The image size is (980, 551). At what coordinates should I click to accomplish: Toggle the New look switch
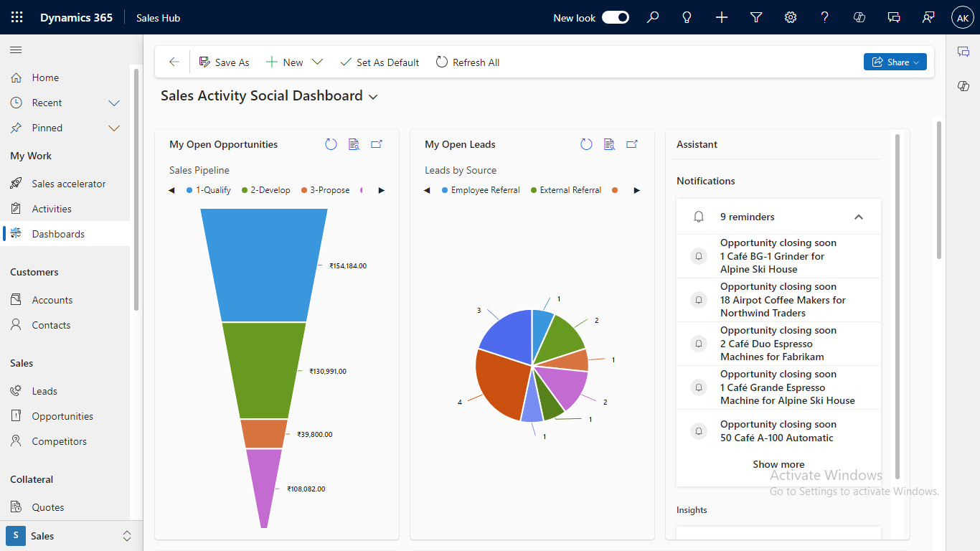coord(615,17)
